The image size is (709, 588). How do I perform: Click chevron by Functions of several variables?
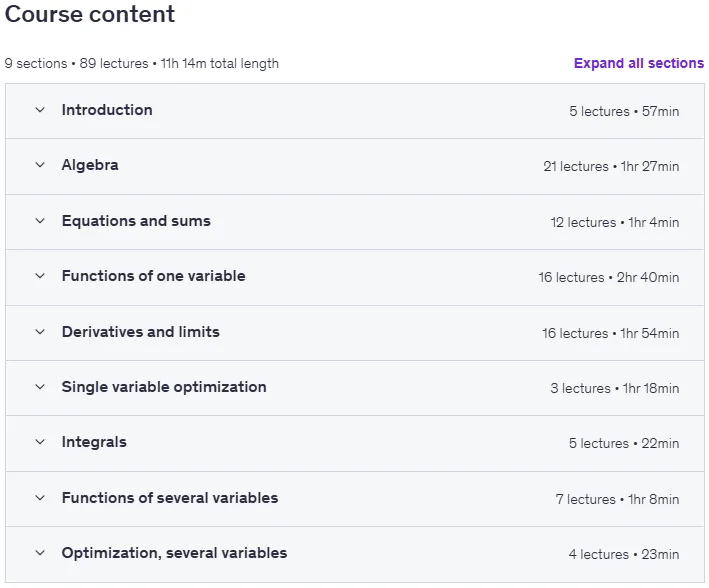(40, 498)
